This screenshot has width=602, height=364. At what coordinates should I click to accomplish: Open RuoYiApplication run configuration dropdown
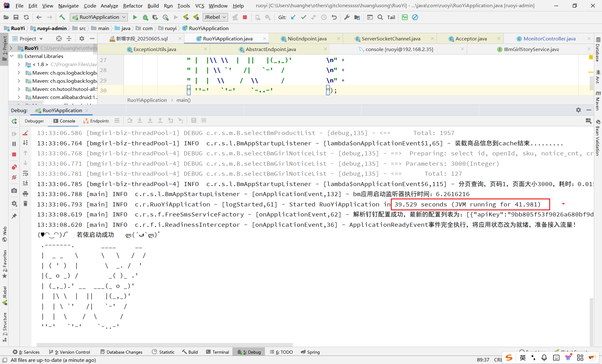coord(99,17)
